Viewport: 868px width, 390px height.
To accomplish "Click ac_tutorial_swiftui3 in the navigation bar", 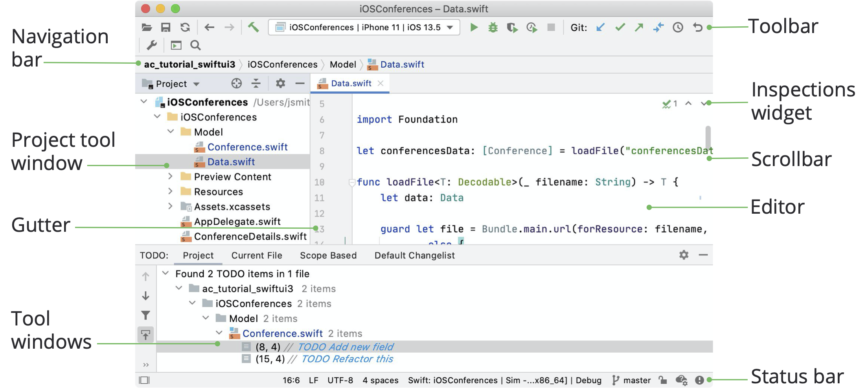I will (x=189, y=64).
